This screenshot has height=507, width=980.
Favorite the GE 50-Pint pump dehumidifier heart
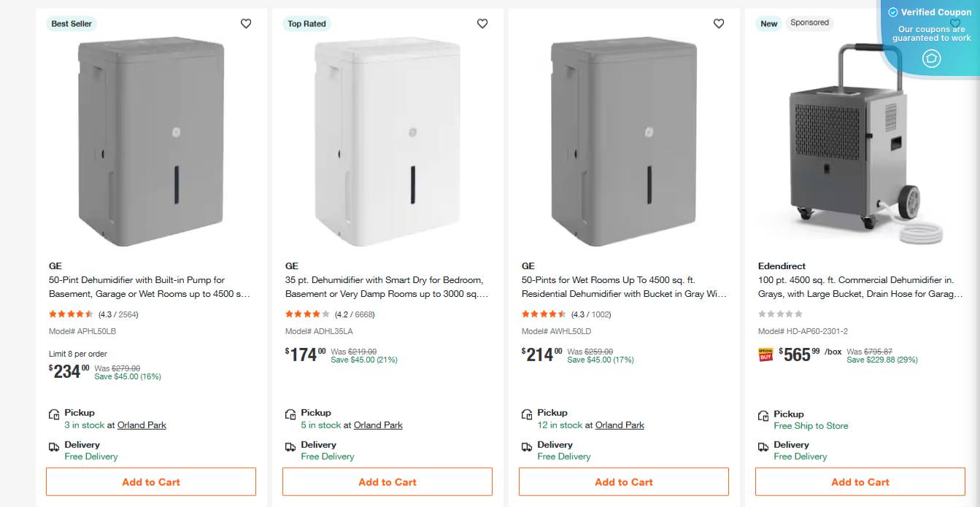[x=246, y=23]
